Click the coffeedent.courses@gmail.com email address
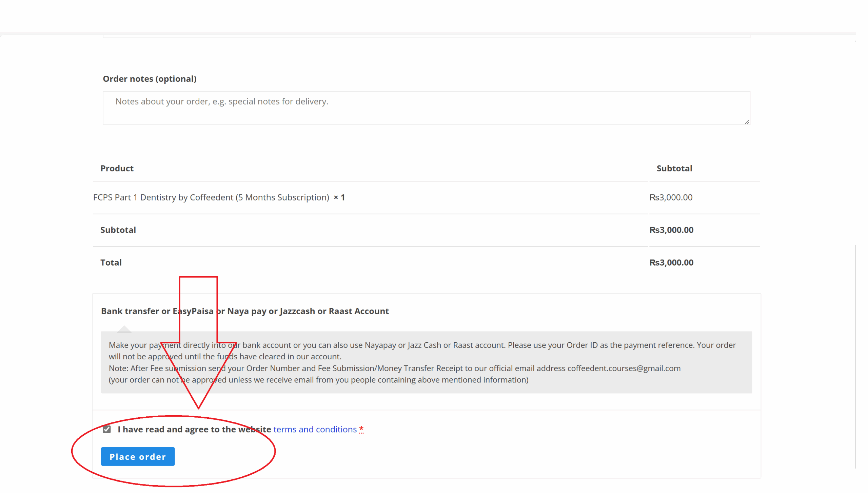The height and width of the screenshot is (493, 868). coord(624,368)
